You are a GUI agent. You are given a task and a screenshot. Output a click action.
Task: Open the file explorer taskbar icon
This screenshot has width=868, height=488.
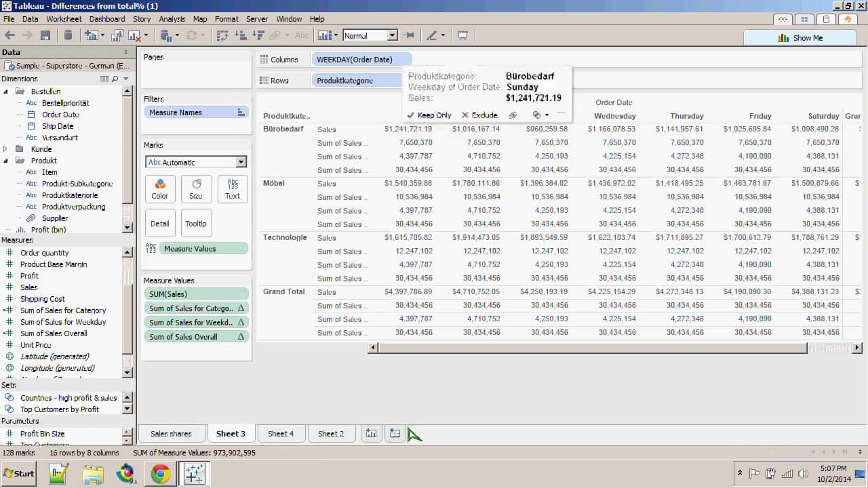(93, 473)
